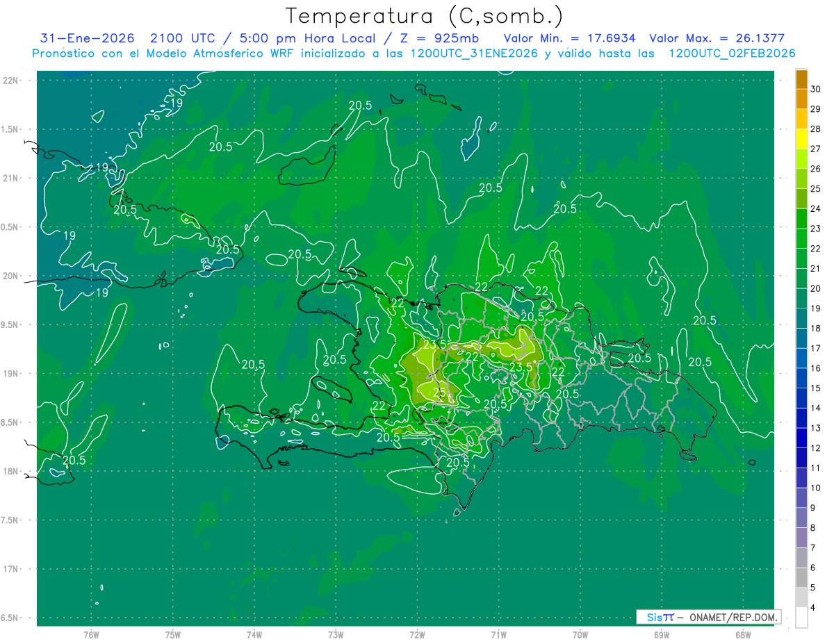Click the "72W" longitude axis label

(417, 634)
